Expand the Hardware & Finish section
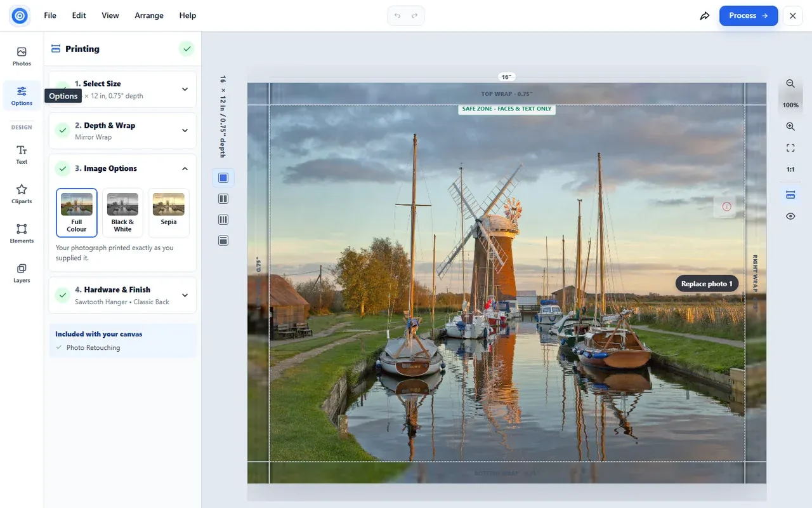This screenshot has width=812, height=508. coord(122,295)
